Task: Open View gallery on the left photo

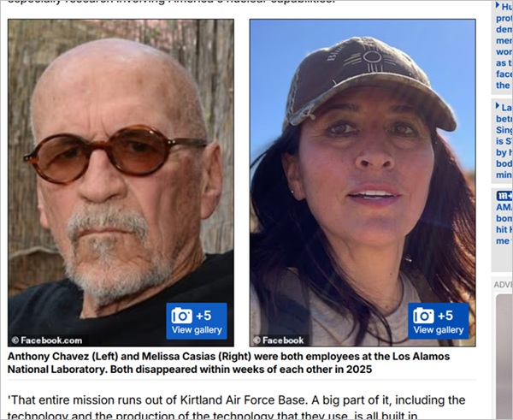Action: (197, 330)
